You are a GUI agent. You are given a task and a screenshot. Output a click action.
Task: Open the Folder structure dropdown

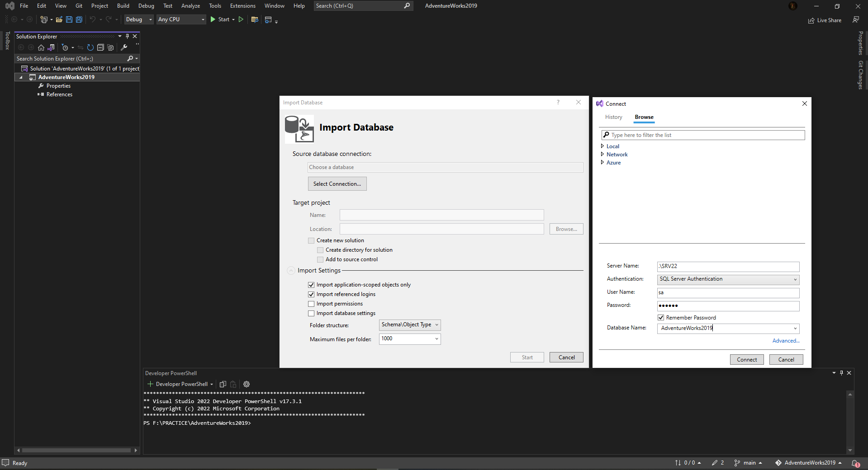pos(409,324)
